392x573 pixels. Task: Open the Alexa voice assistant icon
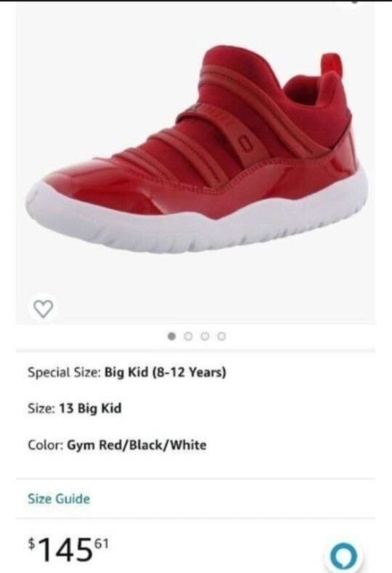click(x=343, y=557)
